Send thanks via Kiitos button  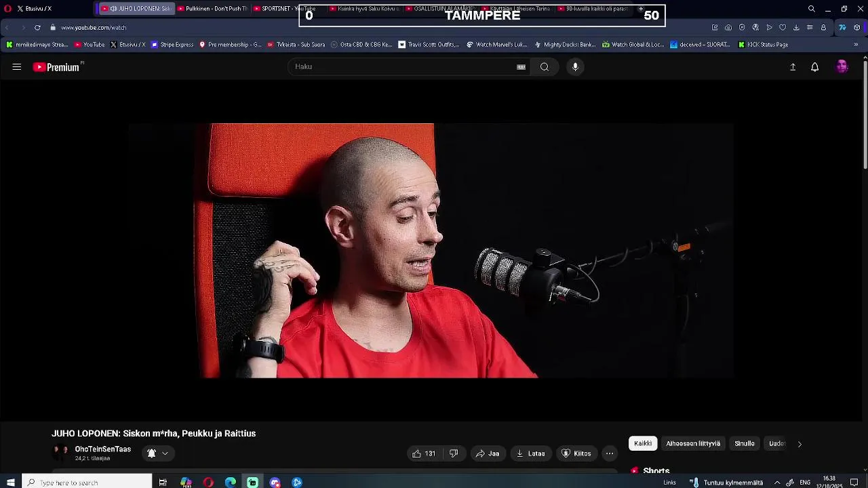point(576,453)
